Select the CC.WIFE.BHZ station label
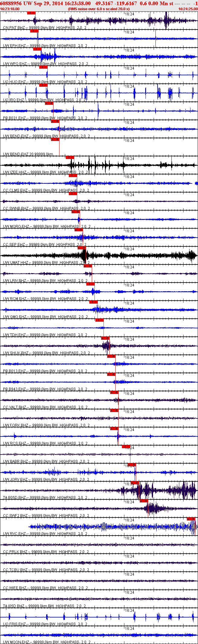 pyautogui.click(x=45, y=588)
